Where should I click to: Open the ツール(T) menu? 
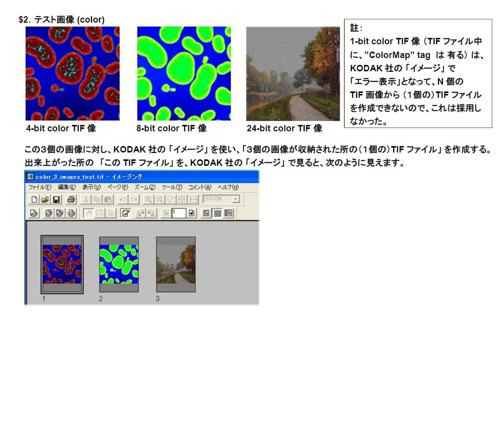point(172,187)
